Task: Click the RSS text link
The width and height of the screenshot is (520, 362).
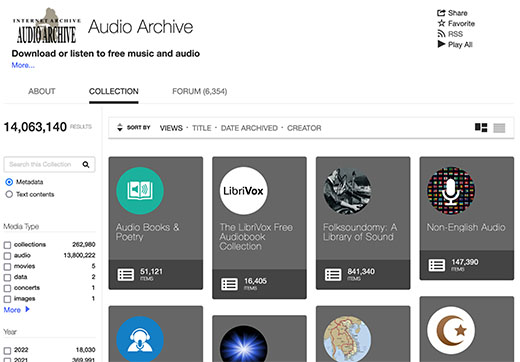Action: click(455, 34)
